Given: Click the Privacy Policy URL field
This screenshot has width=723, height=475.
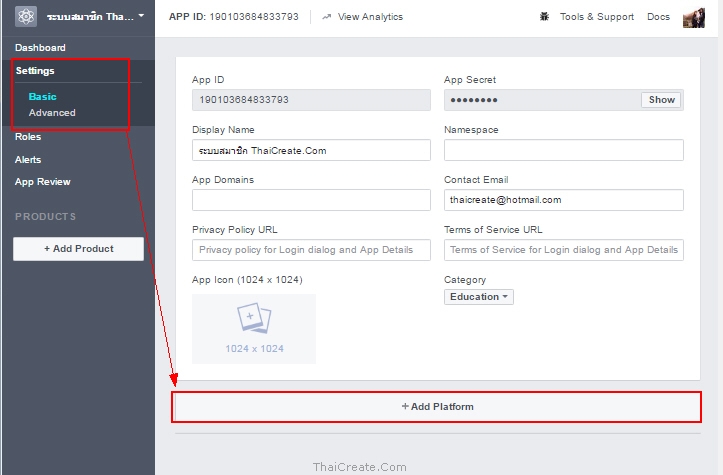Looking at the screenshot, I should (311, 250).
